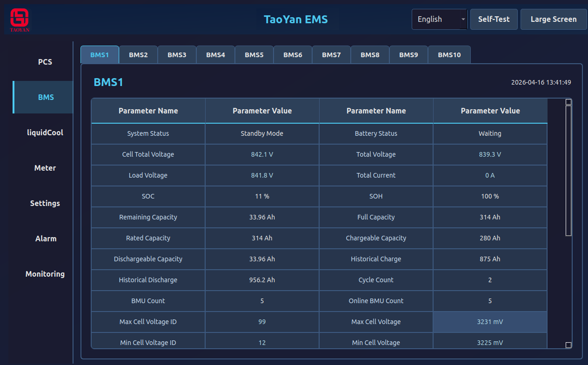Viewport: 588px width, 365px height.
Task: Select the BMS10 tab
Action: click(449, 55)
